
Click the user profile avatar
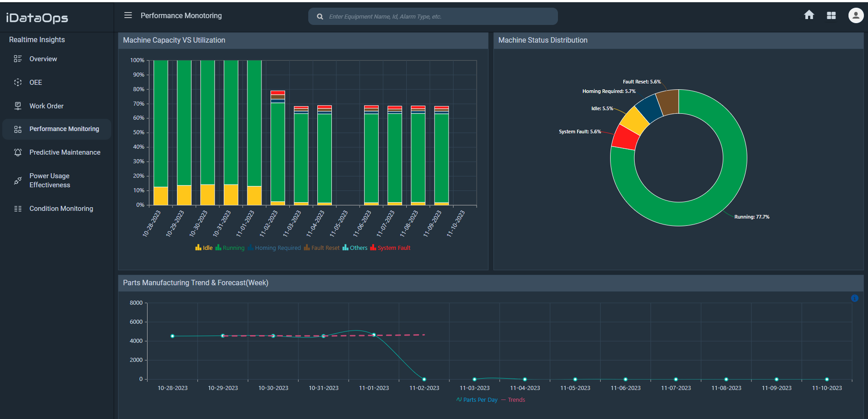click(x=856, y=15)
